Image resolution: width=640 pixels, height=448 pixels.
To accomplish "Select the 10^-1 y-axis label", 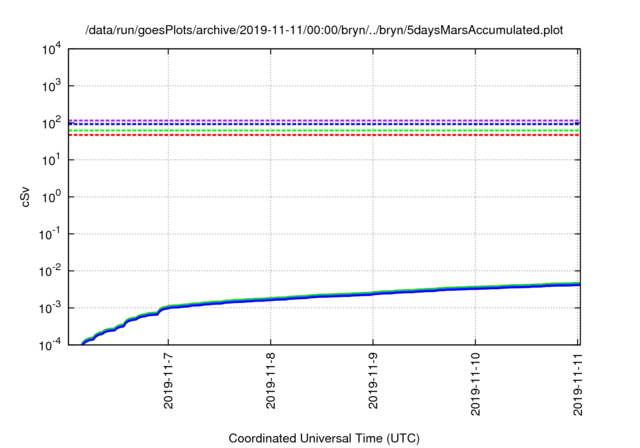I will 50,235.
